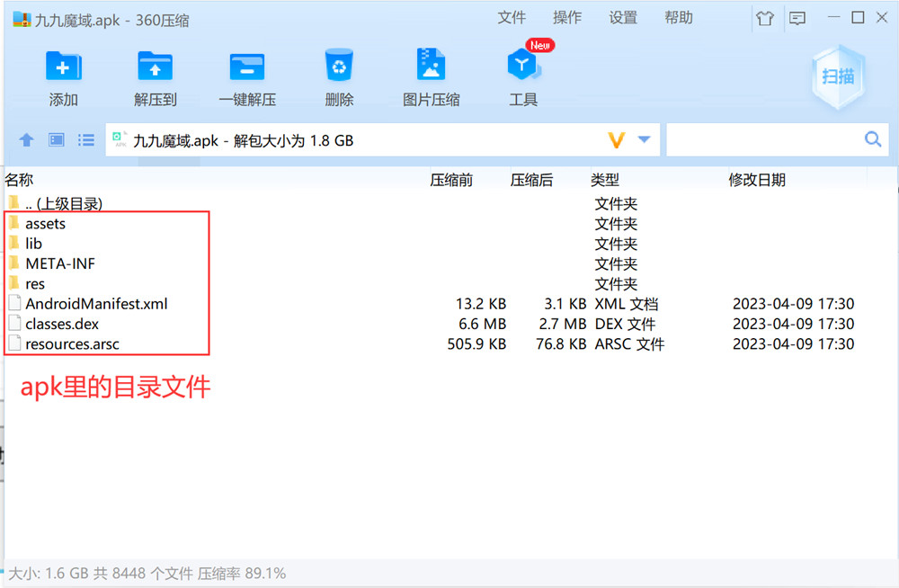Click the 解压到 (Extract to) icon
The image size is (899, 588).
[x=156, y=67]
